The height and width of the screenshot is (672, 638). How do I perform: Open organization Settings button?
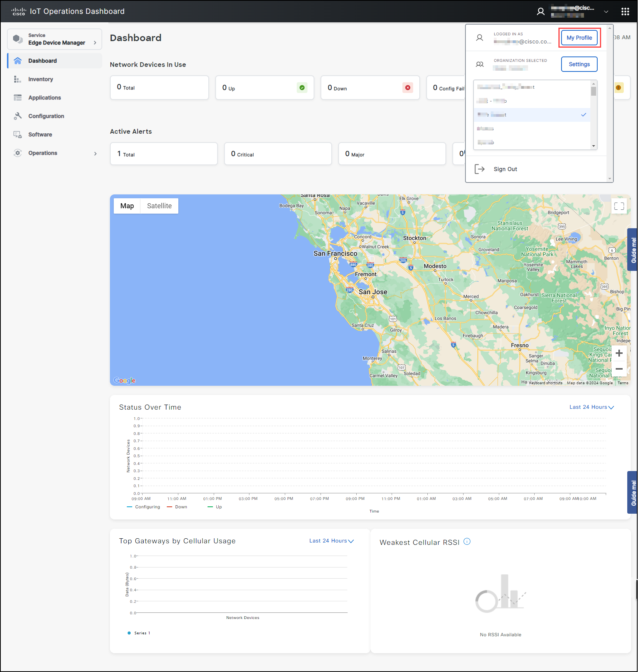point(579,64)
